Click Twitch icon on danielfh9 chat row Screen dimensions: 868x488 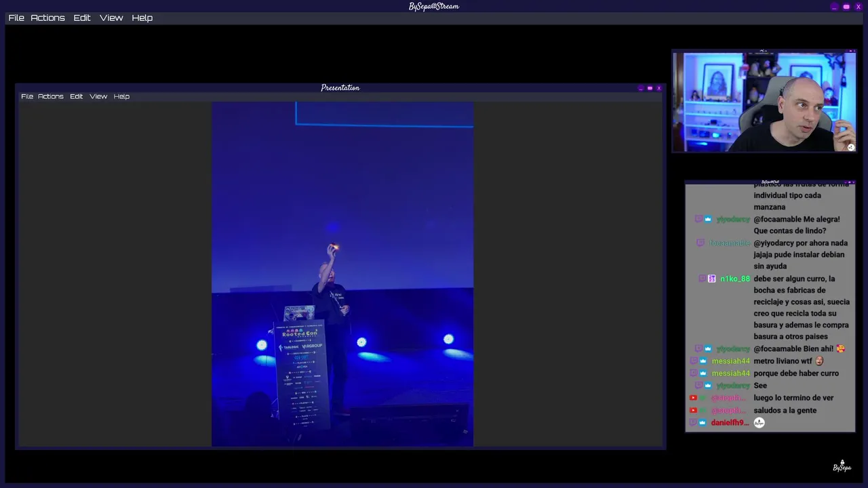[x=693, y=422]
